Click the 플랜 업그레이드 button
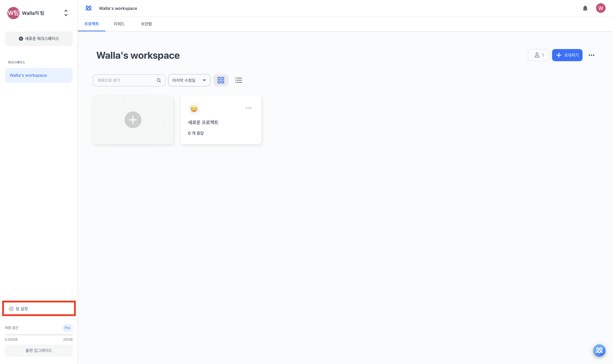613x364 pixels. [39, 350]
